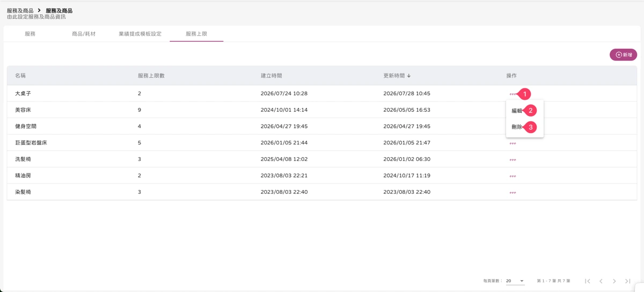
Task: Switch to the 服務 tab
Action: [30, 34]
